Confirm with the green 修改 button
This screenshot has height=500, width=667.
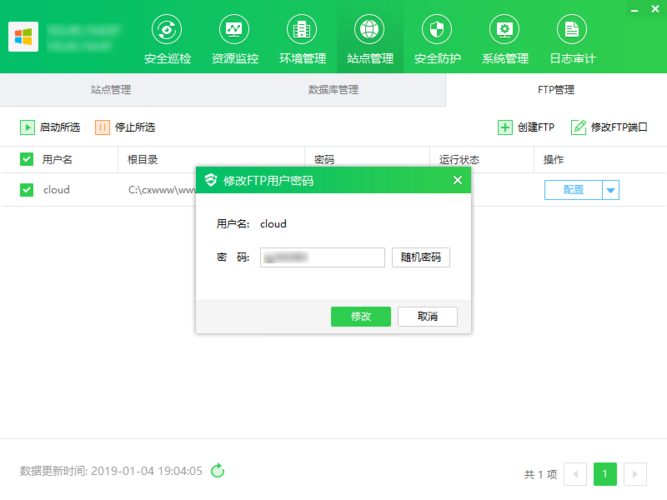361,317
